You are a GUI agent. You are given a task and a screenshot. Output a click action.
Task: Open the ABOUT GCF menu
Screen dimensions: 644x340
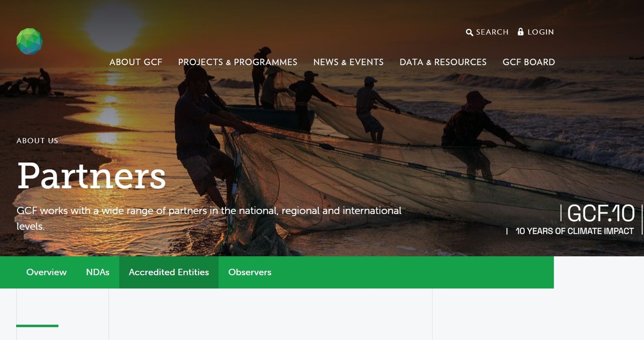pos(136,62)
